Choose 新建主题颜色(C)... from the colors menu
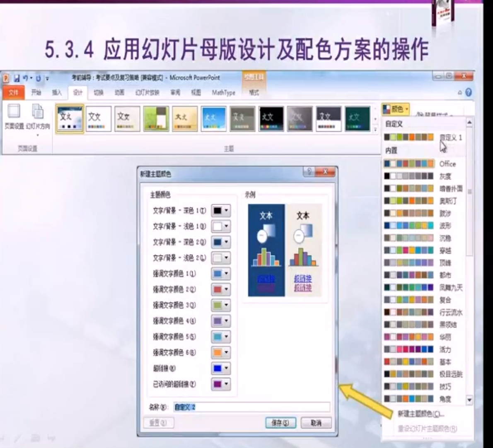 click(421, 414)
